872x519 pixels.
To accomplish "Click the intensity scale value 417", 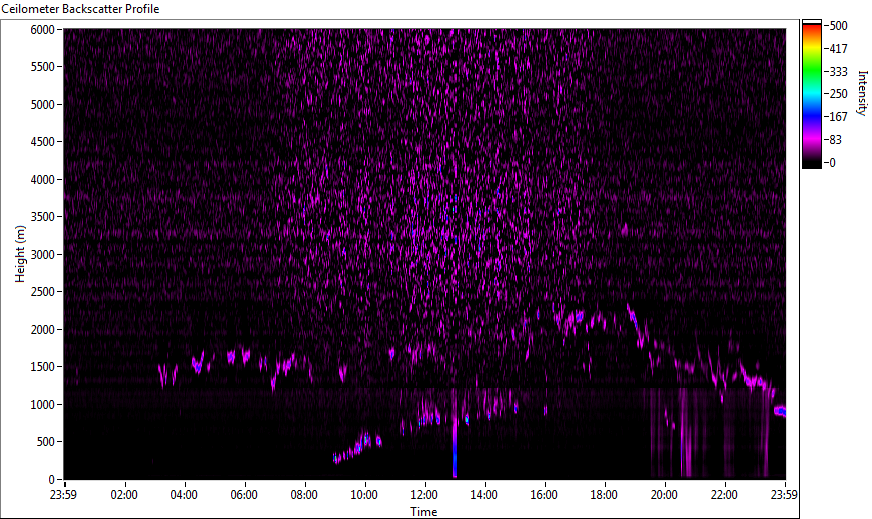I will [x=839, y=48].
